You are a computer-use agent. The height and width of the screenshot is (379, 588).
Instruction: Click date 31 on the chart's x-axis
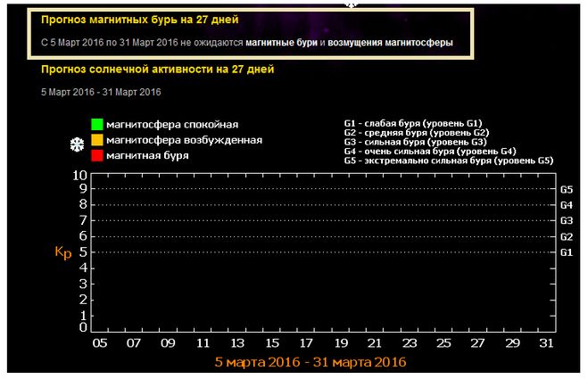[546, 343]
